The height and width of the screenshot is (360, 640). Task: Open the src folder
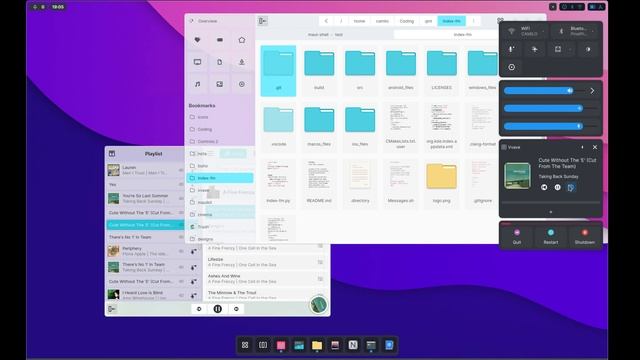coord(360,70)
